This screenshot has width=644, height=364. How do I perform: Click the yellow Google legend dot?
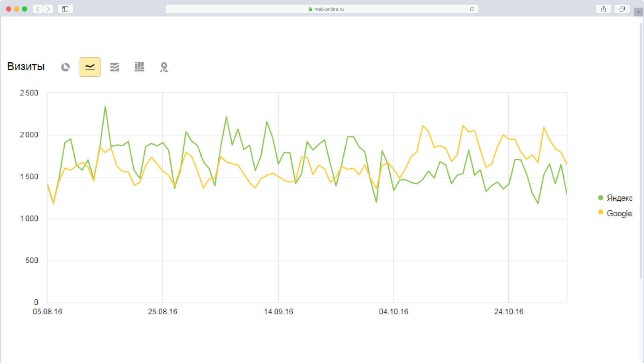(601, 212)
